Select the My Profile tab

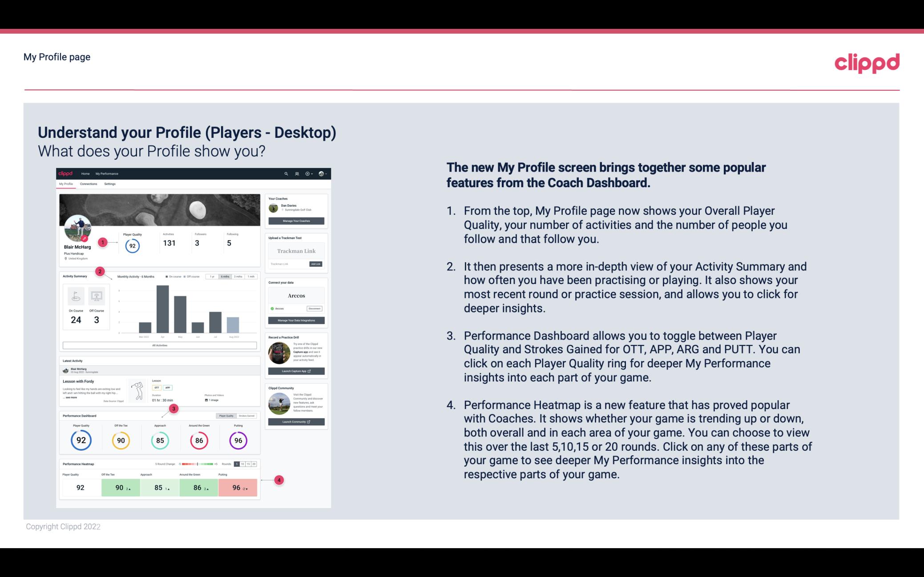(67, 184)
